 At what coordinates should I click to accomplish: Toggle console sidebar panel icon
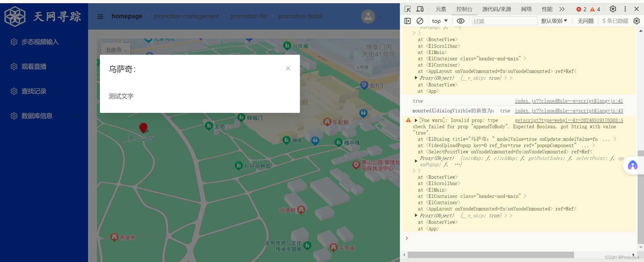pos(408,21)
